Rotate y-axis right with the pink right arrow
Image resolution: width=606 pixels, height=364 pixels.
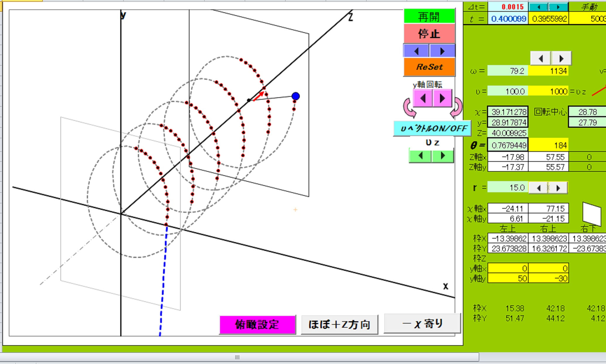(x=442, y=98)
